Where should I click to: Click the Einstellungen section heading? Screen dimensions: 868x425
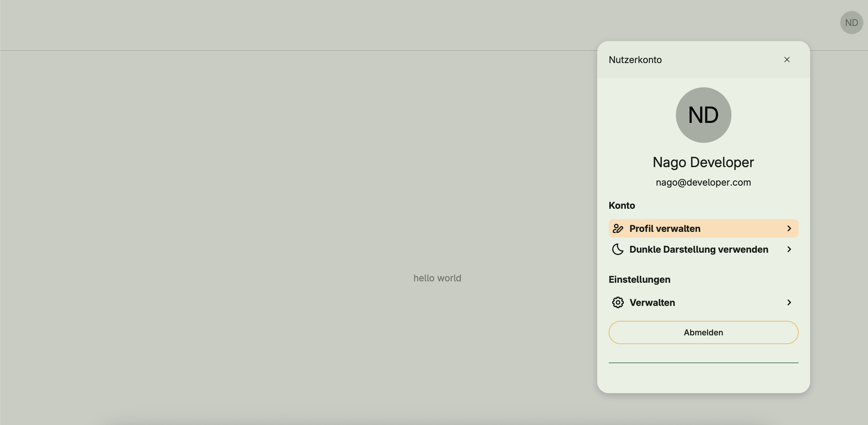[639, 280]
